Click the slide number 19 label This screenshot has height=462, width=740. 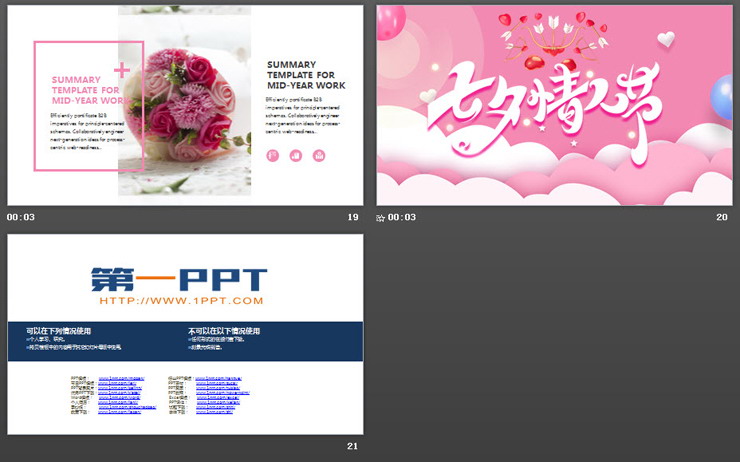click(x=352, y=217)
